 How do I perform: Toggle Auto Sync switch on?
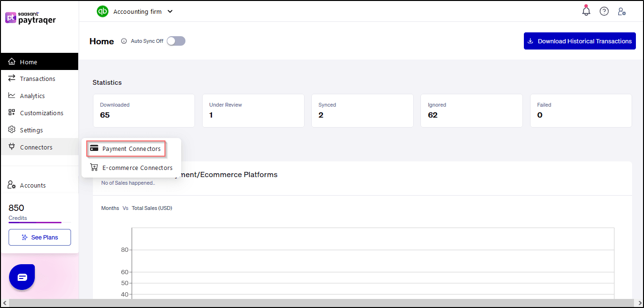[176, 41]
